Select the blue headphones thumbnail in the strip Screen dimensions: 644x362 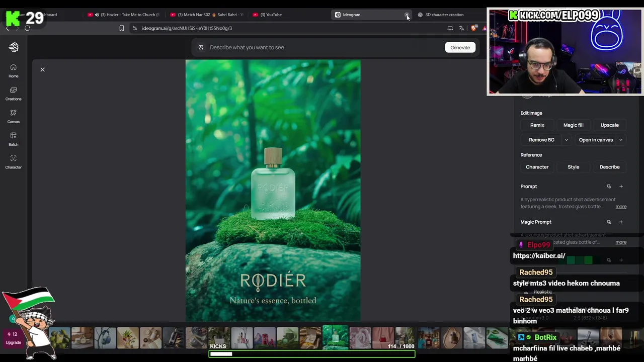pyautogui.click(x=105, y=337)
